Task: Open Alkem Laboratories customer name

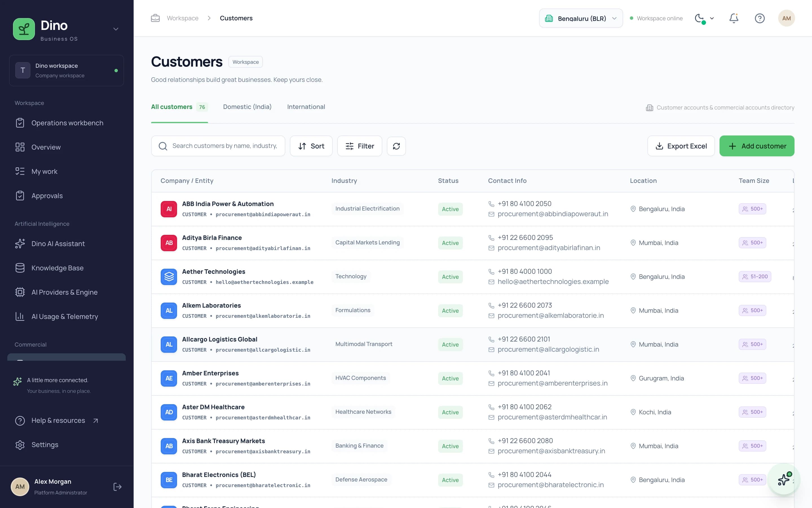Action: (211, 305)
